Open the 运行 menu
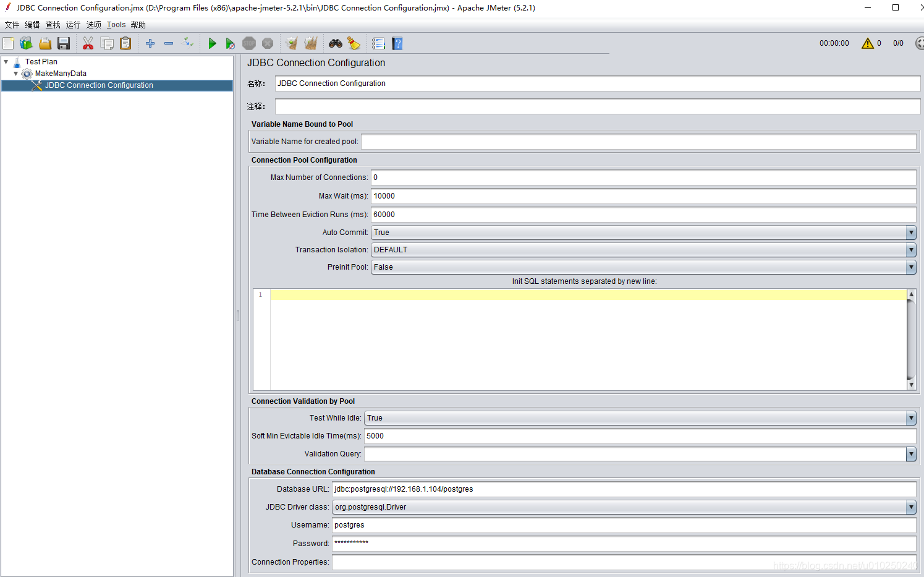This screenshot has width=924, height=577. (73, 25)
